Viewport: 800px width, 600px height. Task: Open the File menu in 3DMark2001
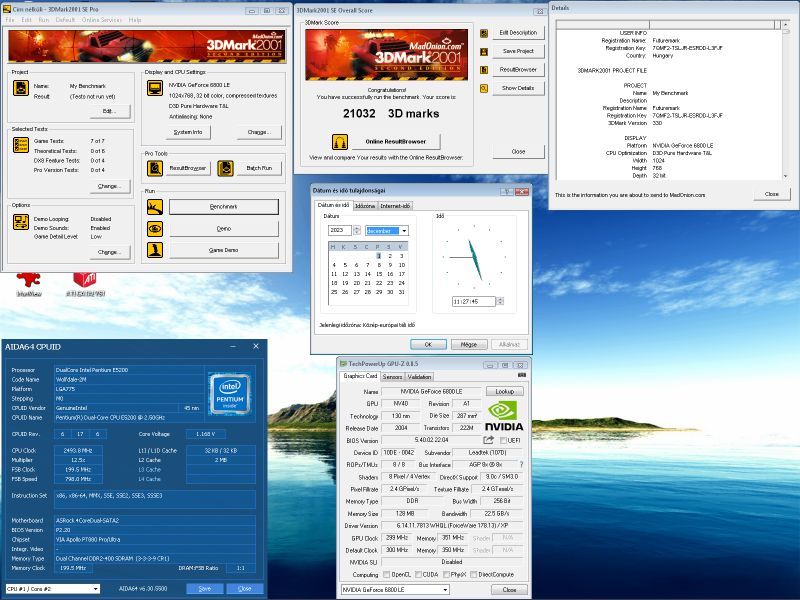click(x=10, y=20)
